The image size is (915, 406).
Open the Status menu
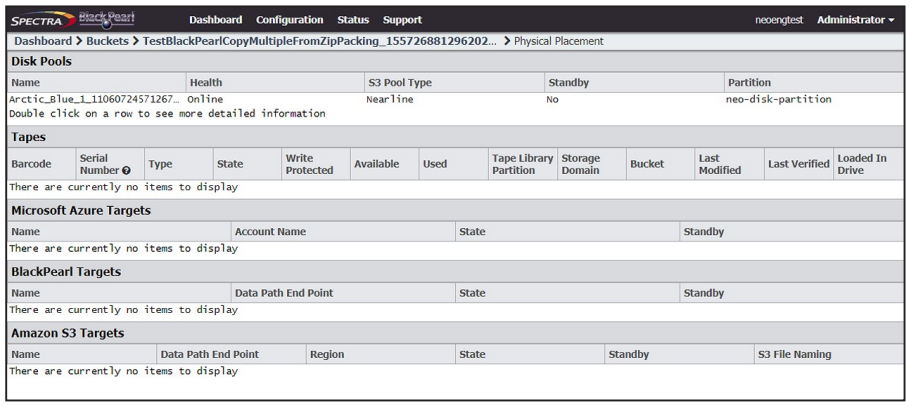pos(353,20)
